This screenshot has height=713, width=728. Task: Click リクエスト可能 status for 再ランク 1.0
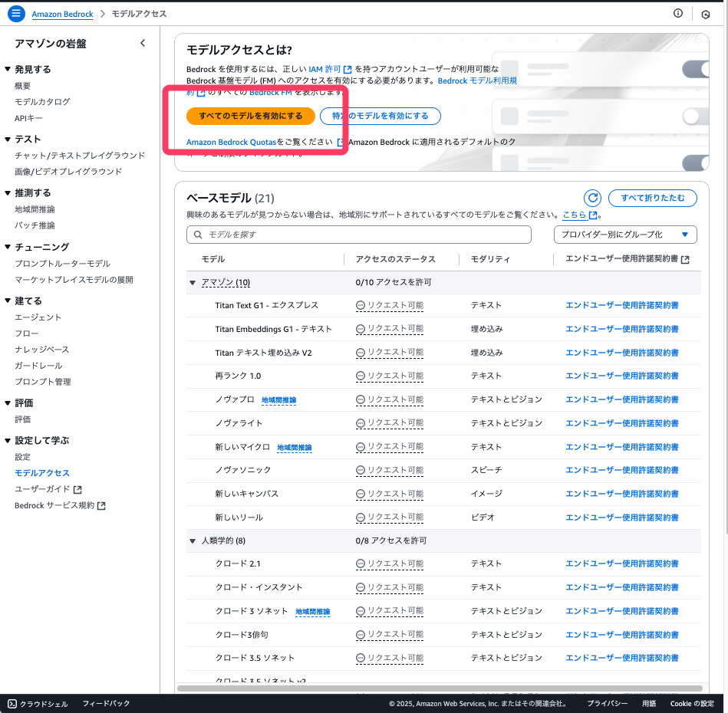coord(390,376)
